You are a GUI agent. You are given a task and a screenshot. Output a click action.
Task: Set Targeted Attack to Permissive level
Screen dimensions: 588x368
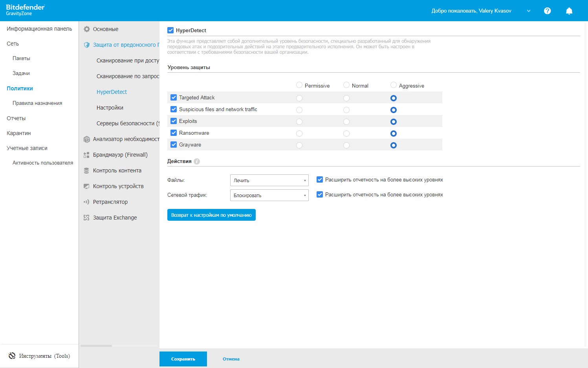(299, 98)
